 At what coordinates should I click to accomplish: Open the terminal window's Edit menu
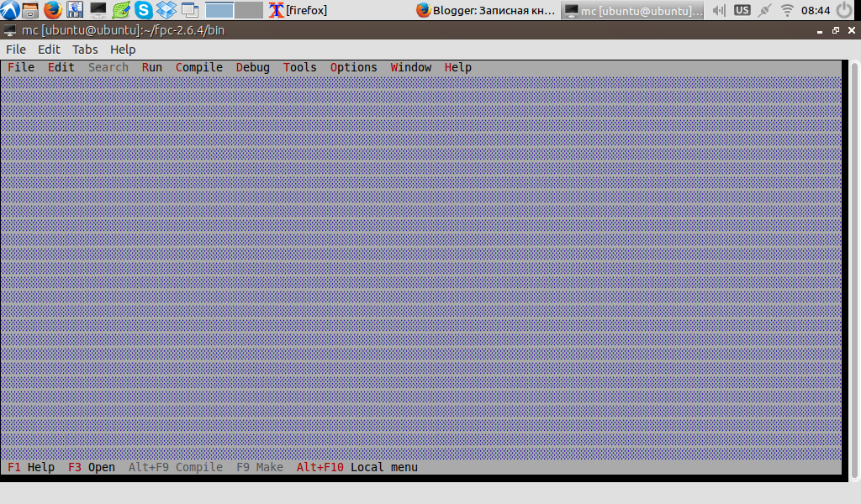49,50
